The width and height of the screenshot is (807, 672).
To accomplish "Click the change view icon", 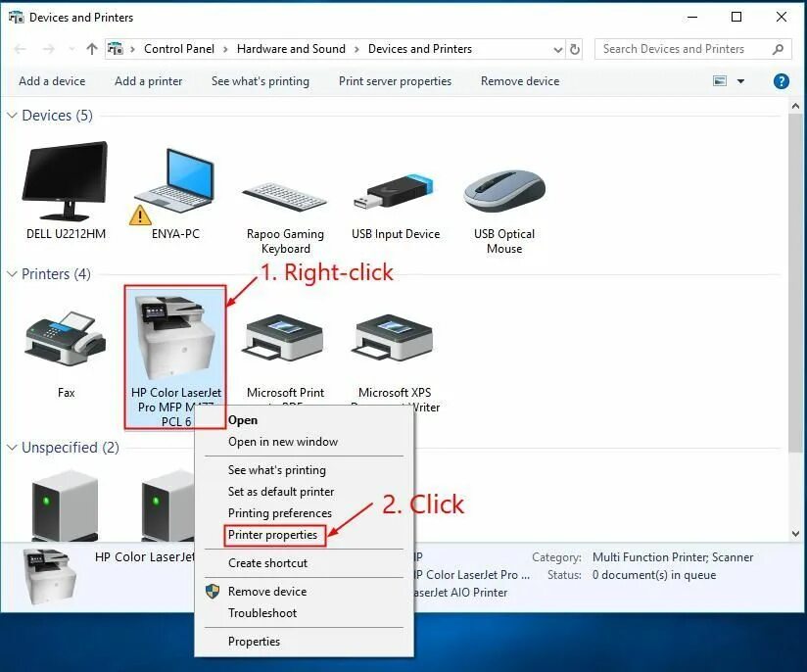I will pos(720,81).
